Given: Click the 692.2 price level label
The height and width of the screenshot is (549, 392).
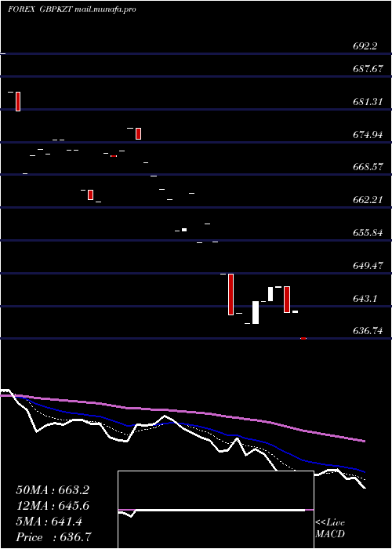Looking at the screenshot, I should (x=365, y=46).
